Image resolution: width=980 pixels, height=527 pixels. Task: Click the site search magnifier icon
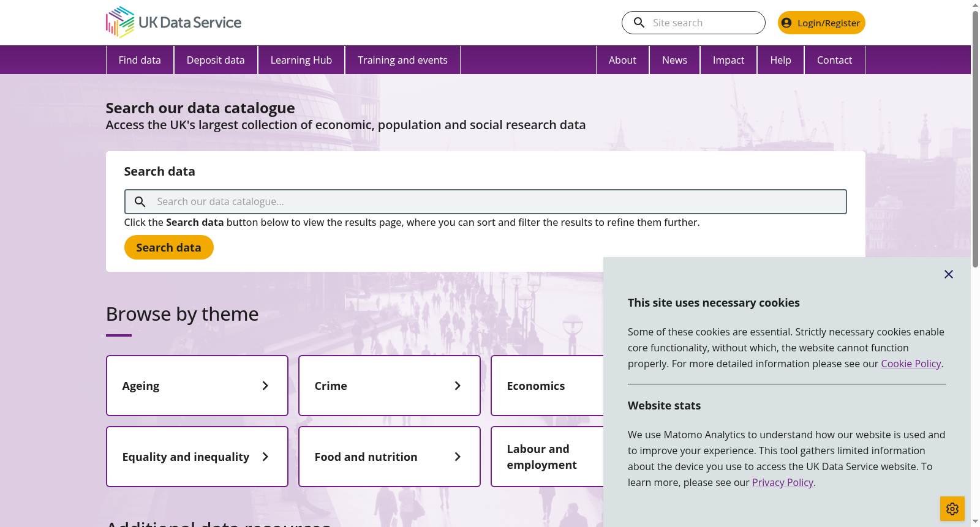[639, 23]
